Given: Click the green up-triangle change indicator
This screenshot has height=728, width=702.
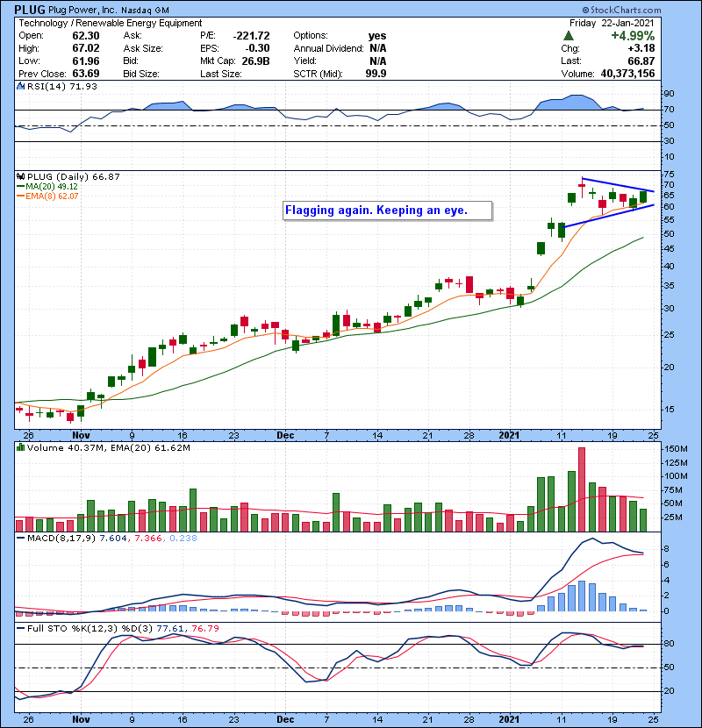Looking at the screenshot, I should click(568, 36).
